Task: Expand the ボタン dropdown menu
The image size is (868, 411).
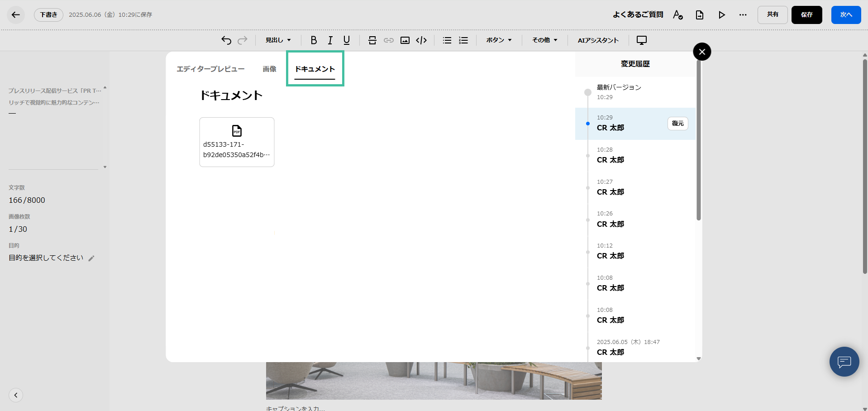Action: 499,40
